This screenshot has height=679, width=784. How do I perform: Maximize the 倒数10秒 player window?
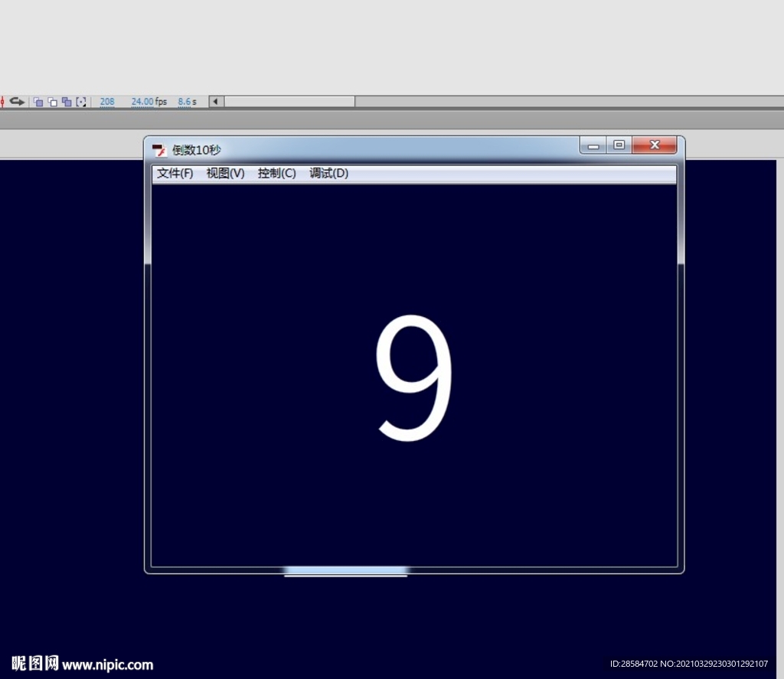click(x=619, y=145)
